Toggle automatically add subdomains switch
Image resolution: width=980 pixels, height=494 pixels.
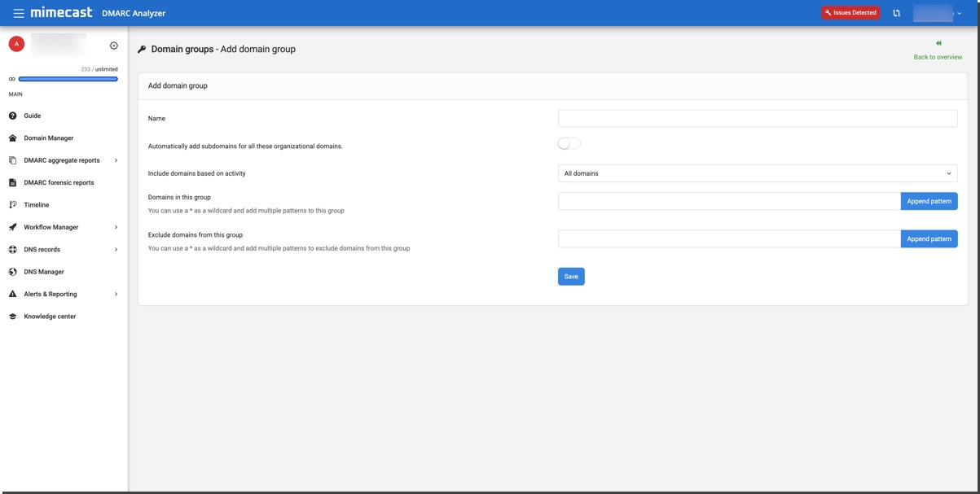569,143
